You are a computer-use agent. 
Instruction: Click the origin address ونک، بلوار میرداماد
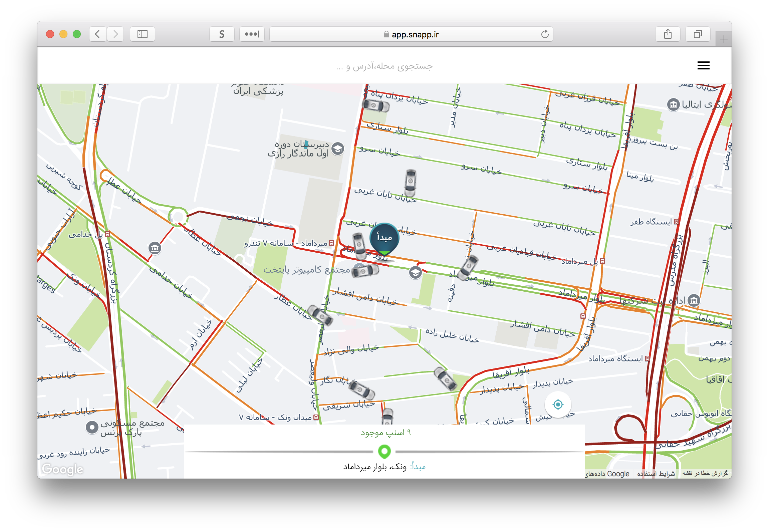pos(375,467)
